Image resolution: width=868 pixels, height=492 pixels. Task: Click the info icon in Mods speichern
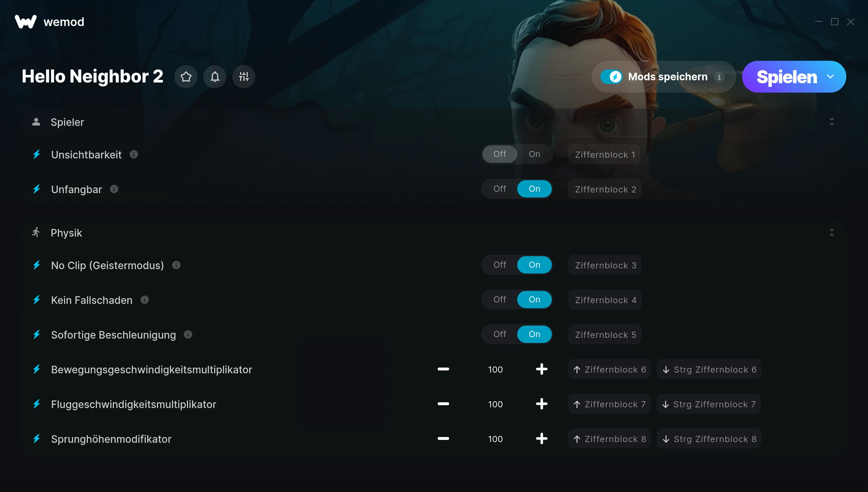tap(719, 77)
